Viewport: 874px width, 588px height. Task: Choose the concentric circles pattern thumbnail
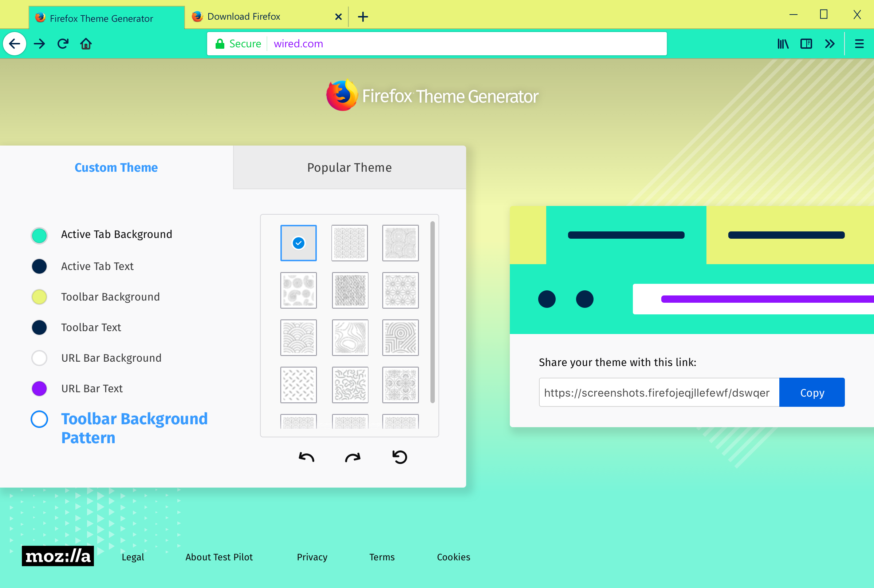point(401,243)
